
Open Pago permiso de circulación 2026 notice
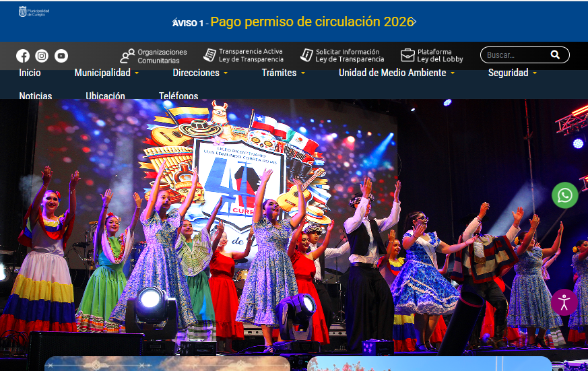click(x=312, y=22)
